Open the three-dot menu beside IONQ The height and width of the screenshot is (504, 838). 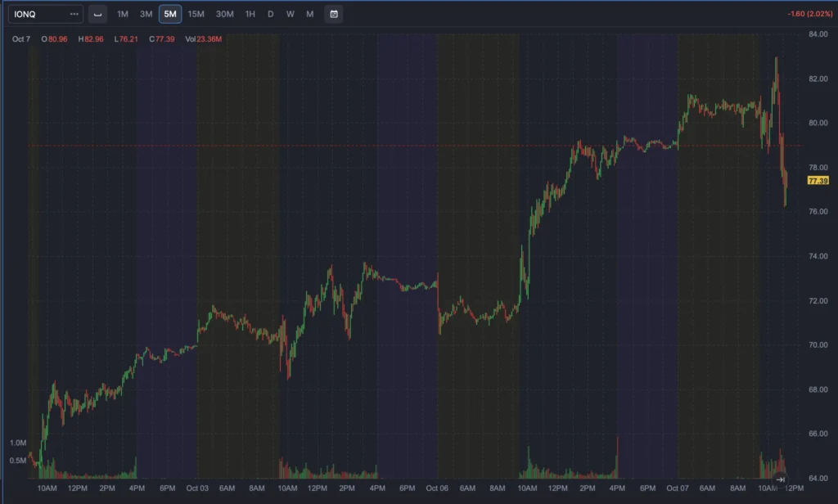tap(74, 14)
